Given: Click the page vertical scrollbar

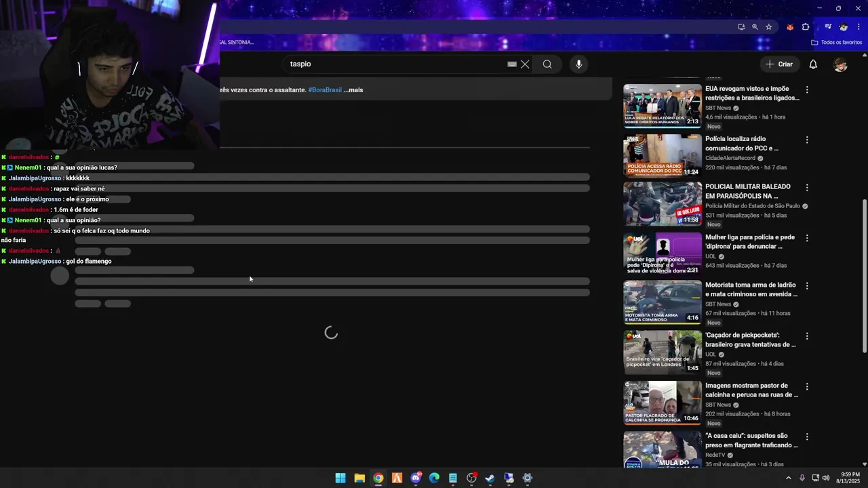Looking at the screenshot, I should click(864, 276).
